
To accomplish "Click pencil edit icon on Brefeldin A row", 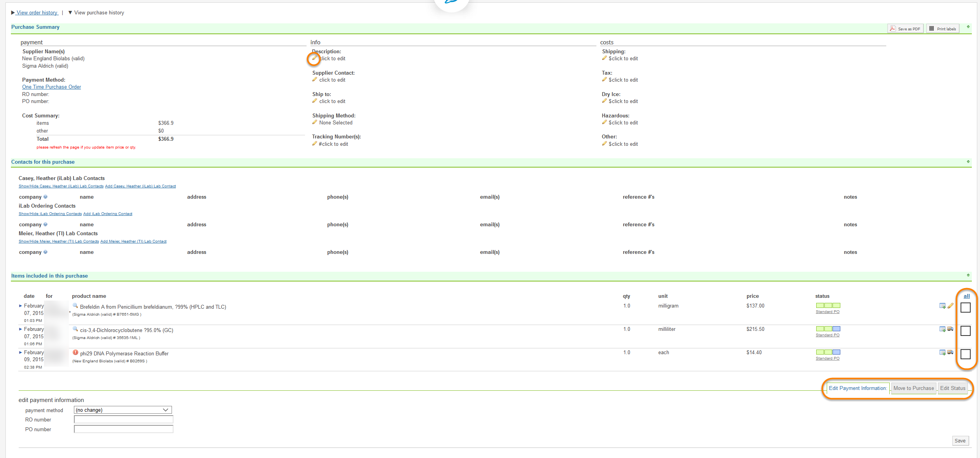I will (950, 306).
